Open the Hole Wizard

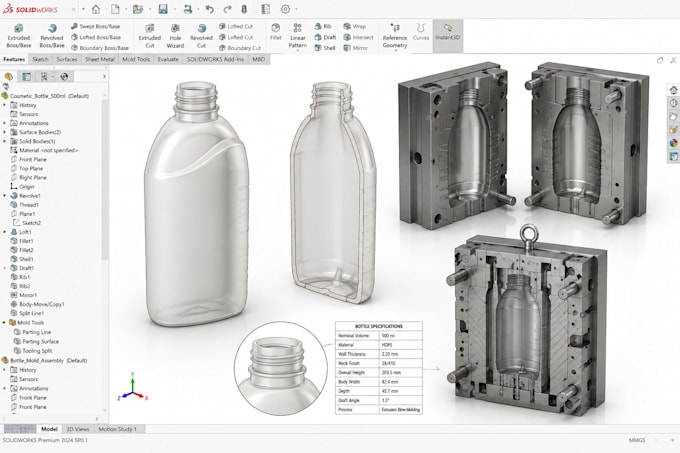click(175, 36)
